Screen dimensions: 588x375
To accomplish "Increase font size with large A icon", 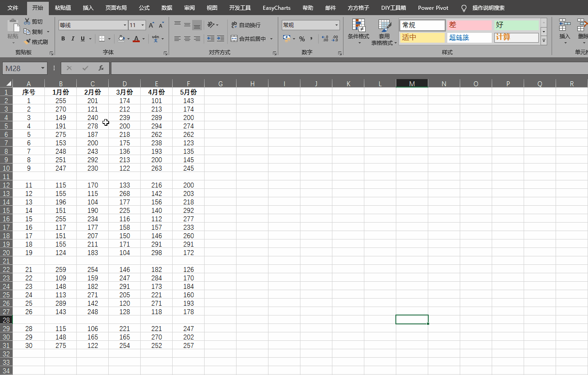I will click(x=151, y=25).
